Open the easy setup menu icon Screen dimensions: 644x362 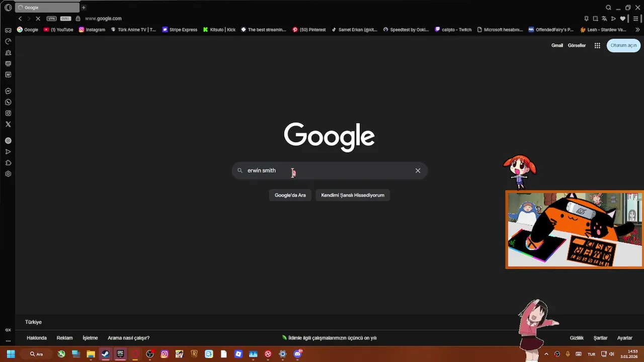tap(635, 19)
